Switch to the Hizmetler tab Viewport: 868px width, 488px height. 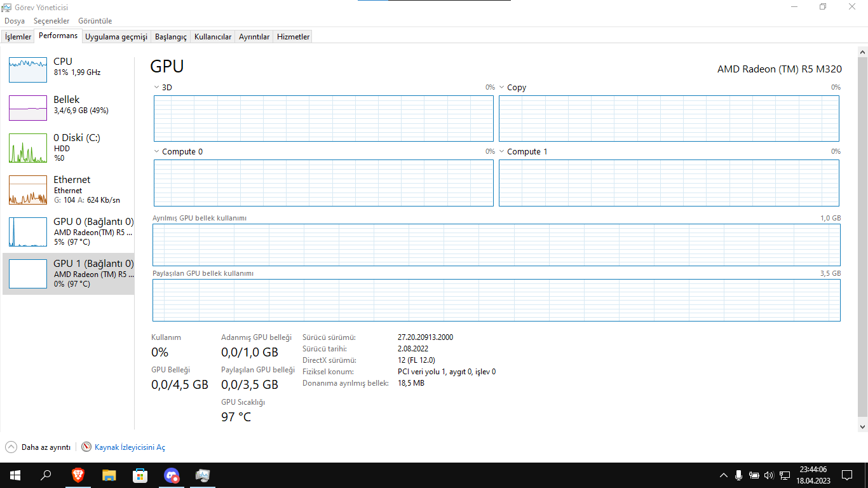[294, 37]
